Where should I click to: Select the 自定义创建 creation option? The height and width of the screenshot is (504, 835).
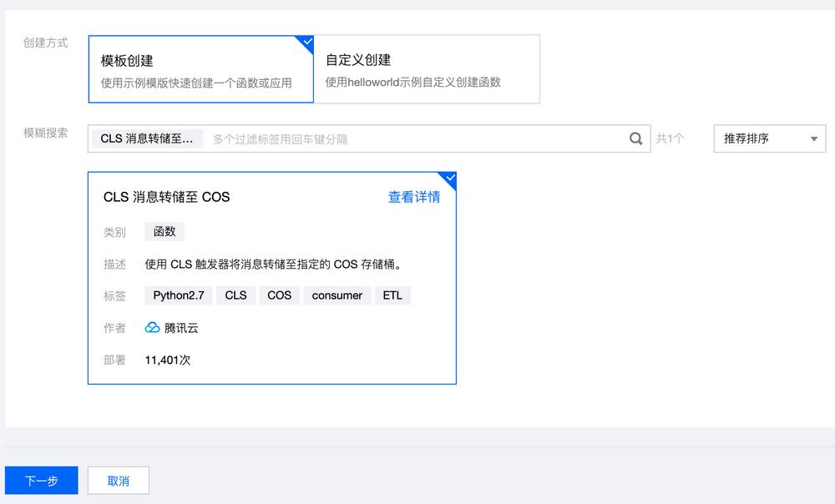(427, 69)
